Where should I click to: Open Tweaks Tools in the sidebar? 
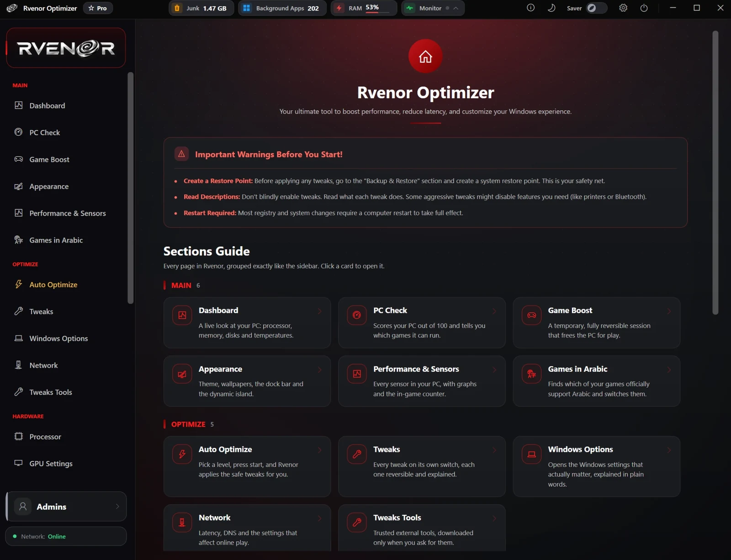pos(66,392)
